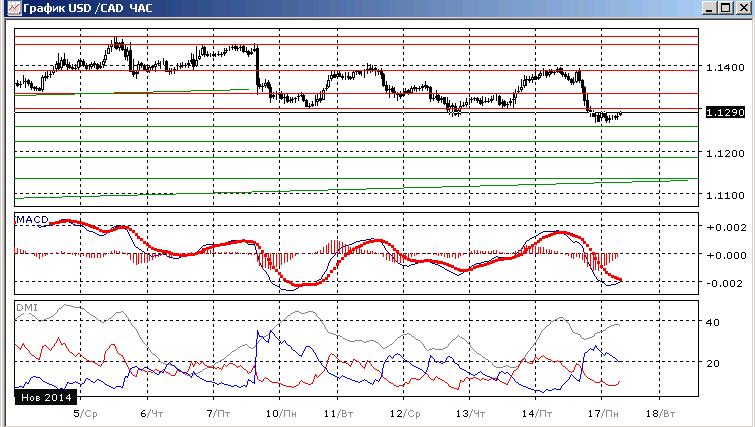This screenshot has height=427, width=755.
Task: Select the 14/Пт date marker
Action: click(537, 414)
